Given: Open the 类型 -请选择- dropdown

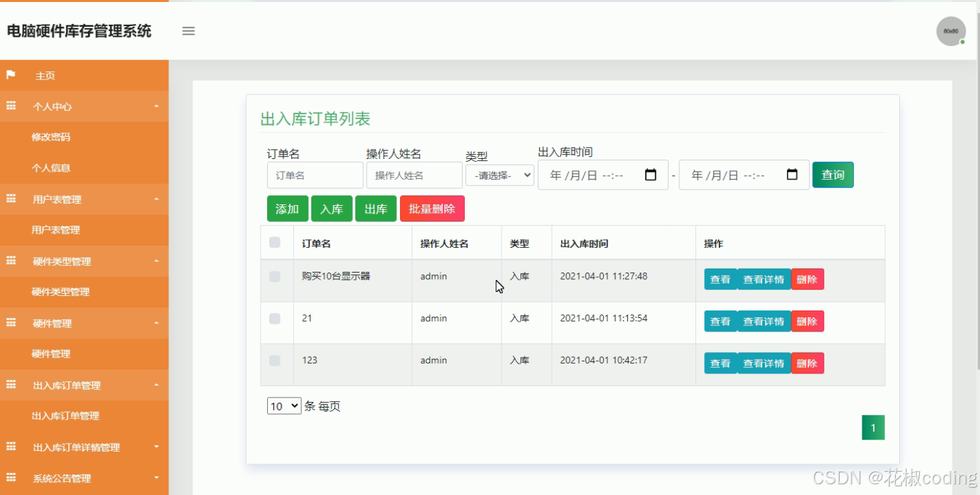Looking at the screenshot, I should pyautogui.click(x=500, y=175).
